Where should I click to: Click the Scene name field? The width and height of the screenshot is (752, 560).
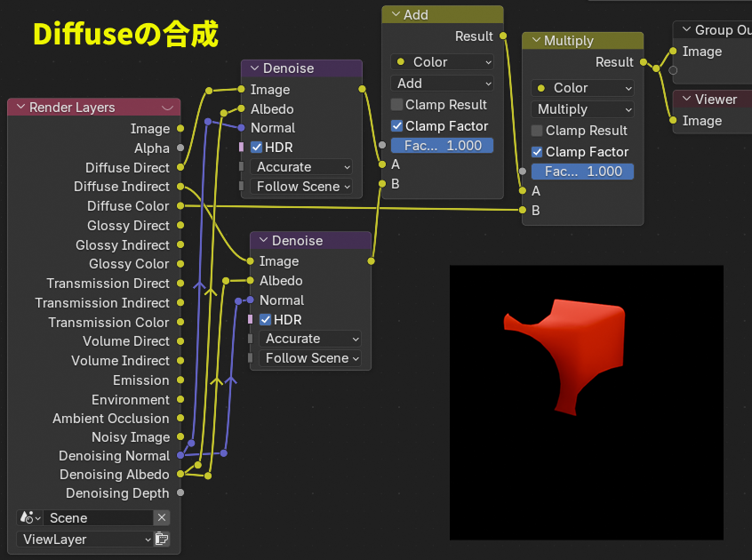click(x=98, y=518)
